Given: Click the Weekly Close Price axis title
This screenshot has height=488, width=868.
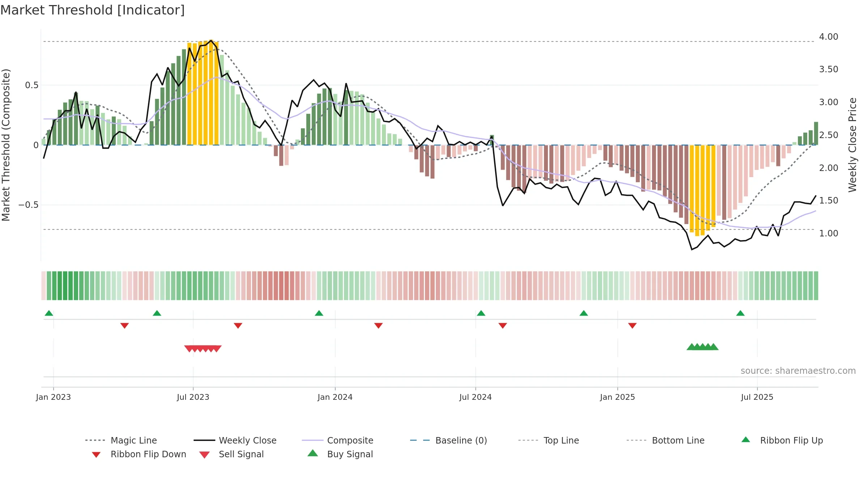Looking at the screenshot, I should point(853,145).
